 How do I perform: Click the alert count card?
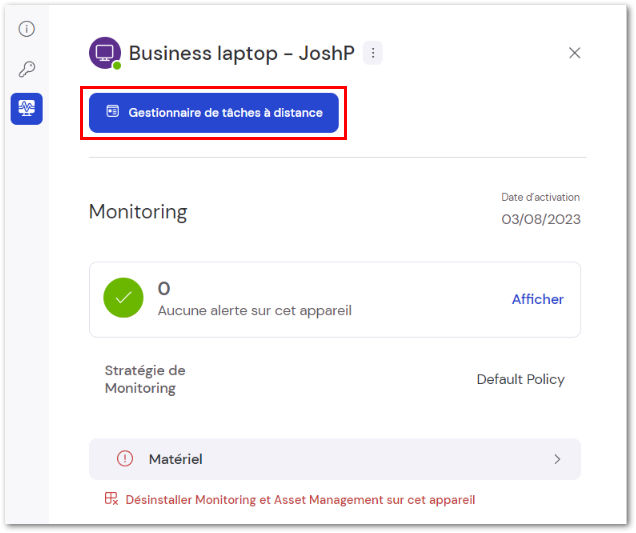335,299
